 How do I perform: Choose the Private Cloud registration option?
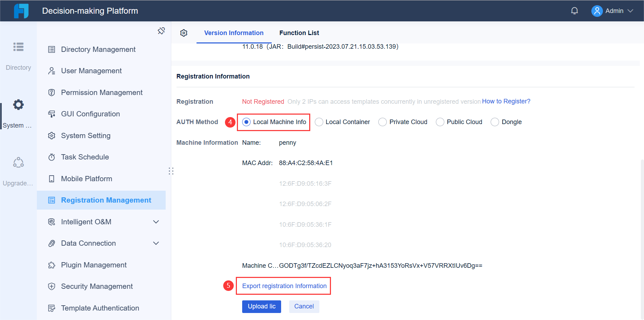[x=382, y=122]
